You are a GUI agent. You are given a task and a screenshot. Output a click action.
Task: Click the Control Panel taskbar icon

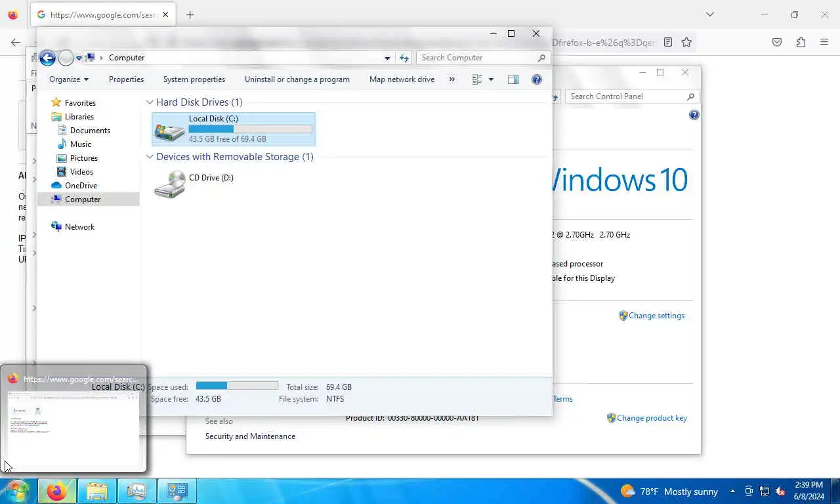coord(177,491)
